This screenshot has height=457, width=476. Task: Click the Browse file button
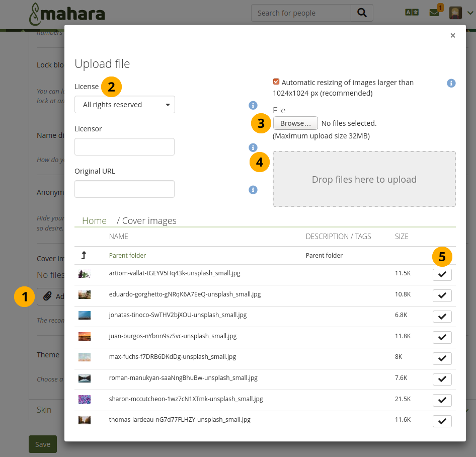(295, 123)
